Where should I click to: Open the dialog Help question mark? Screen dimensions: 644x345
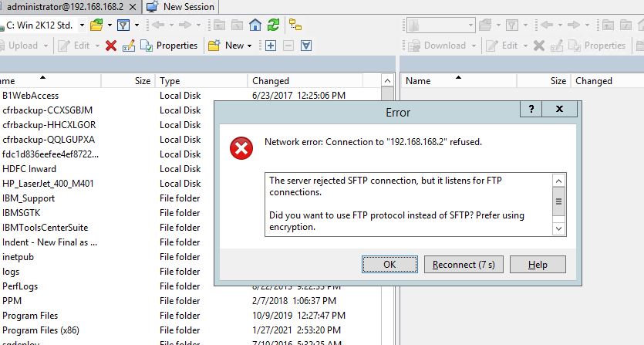pyautogui.click(x=531, y=110)
